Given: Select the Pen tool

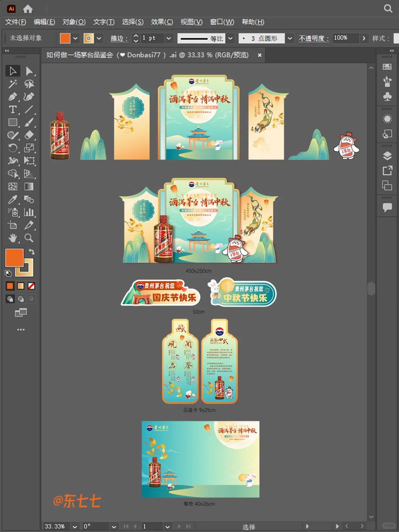Looking at the screenshot, I should [13, 97].
